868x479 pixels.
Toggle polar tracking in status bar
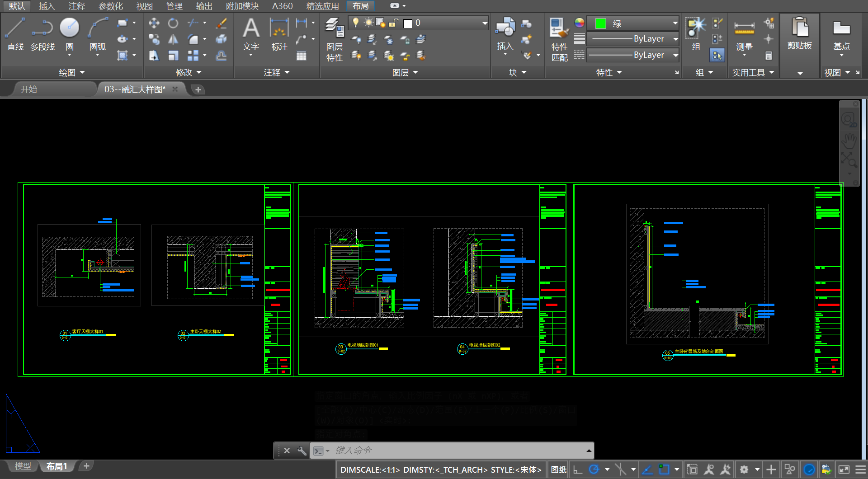click(594, 470)
